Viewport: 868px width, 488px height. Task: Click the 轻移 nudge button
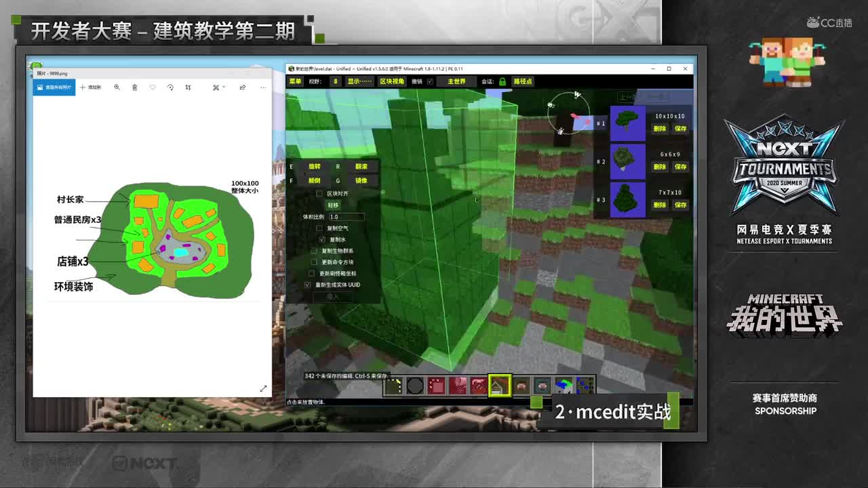point(333,205)
